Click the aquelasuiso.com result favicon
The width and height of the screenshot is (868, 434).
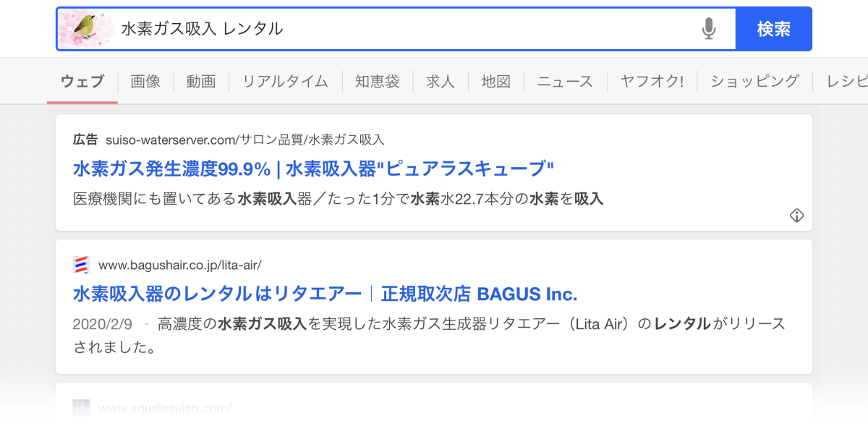(x=81, y=408)
